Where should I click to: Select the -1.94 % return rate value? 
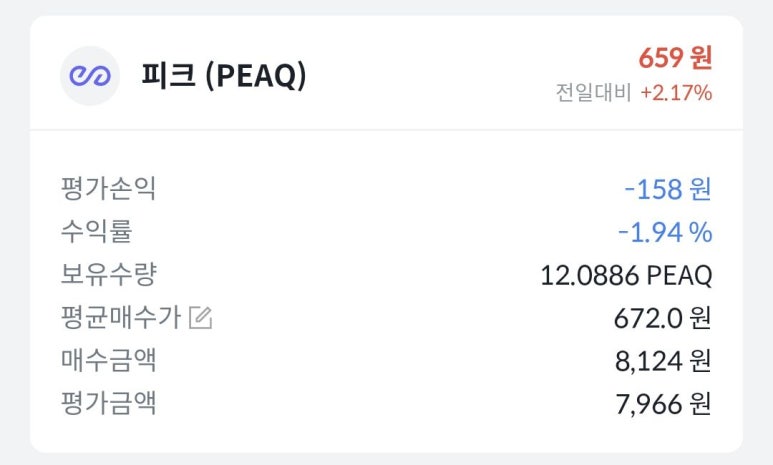point(664,232)
